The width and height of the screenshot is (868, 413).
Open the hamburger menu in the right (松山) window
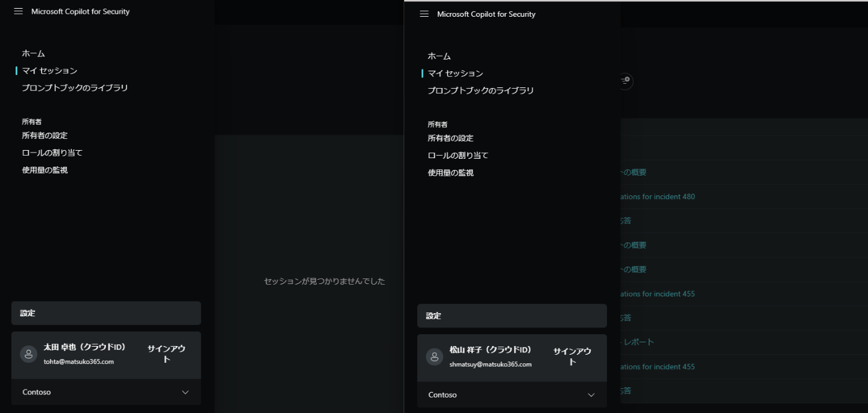pos(424,14)
